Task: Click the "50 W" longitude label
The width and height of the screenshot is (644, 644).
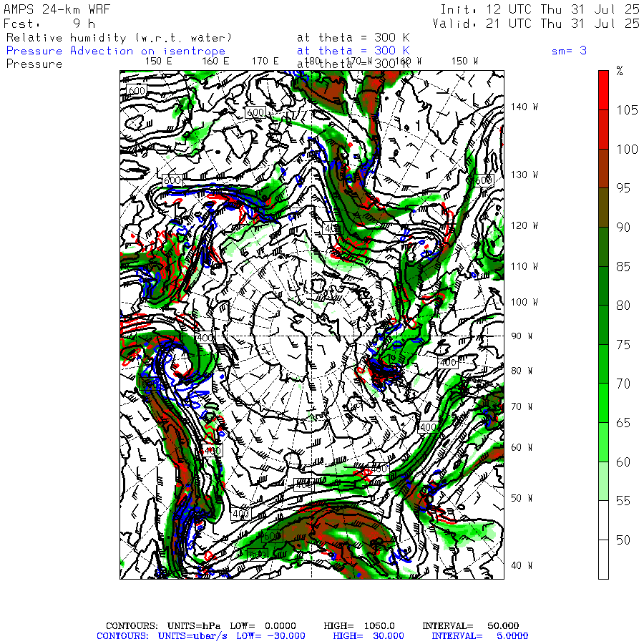Action: [x=522, y=498]
